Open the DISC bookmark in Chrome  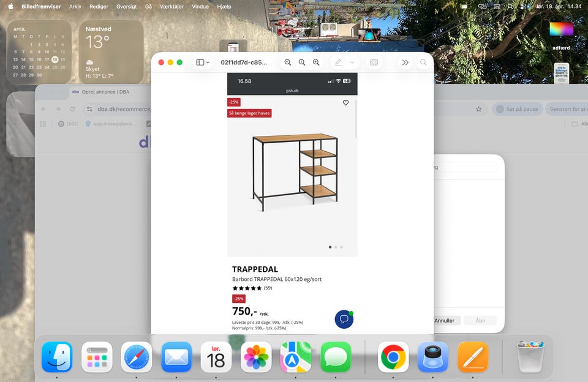(68, 124)
